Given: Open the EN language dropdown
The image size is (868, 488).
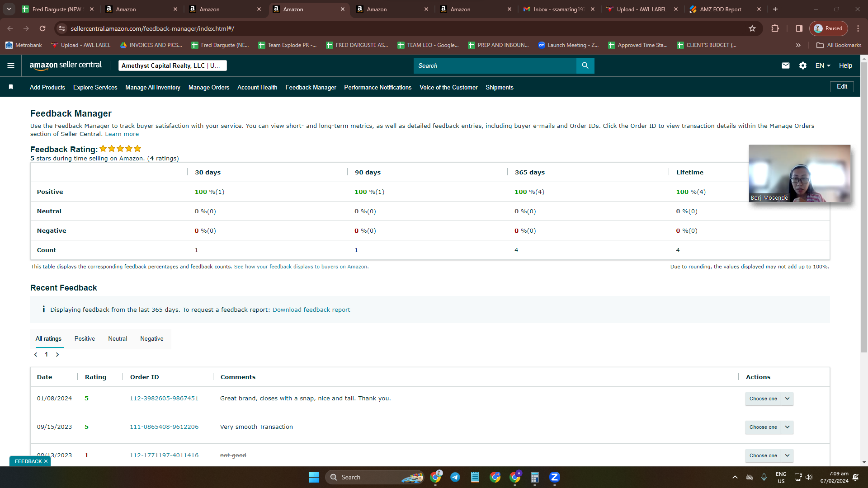Looking at the screenshot, I should click(x=823, y=66).
